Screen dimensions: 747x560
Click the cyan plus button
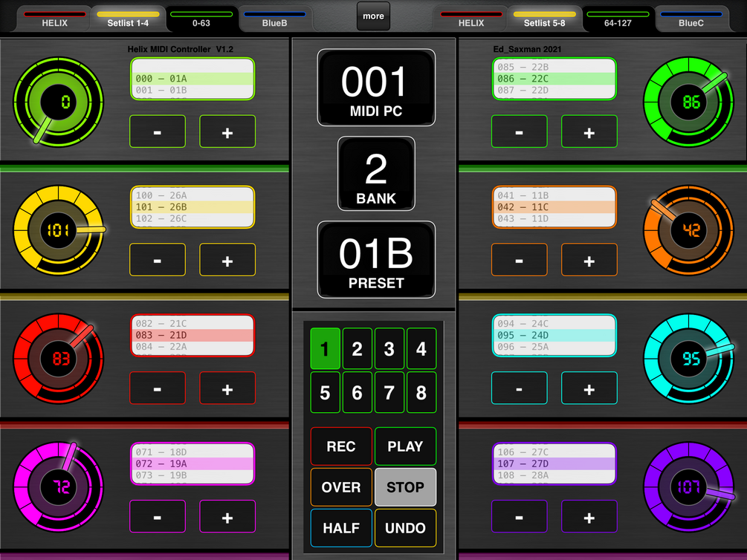[x=589, y=388]
